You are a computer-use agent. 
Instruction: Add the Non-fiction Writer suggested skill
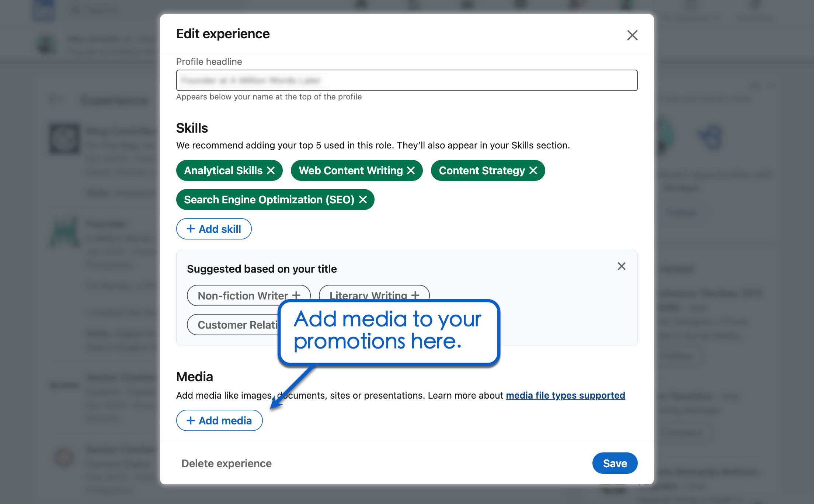[x=248, y=295]
